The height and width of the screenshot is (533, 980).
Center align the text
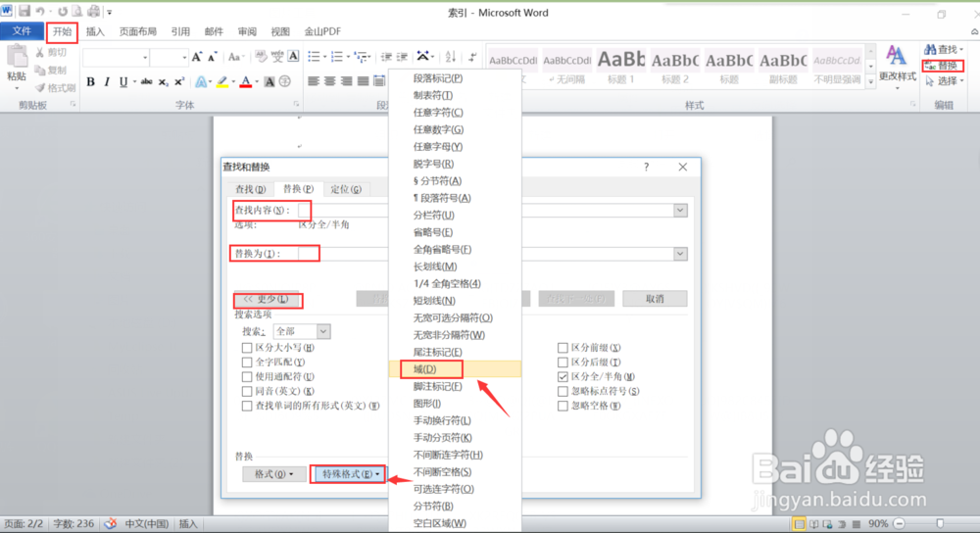coord(329,81)
